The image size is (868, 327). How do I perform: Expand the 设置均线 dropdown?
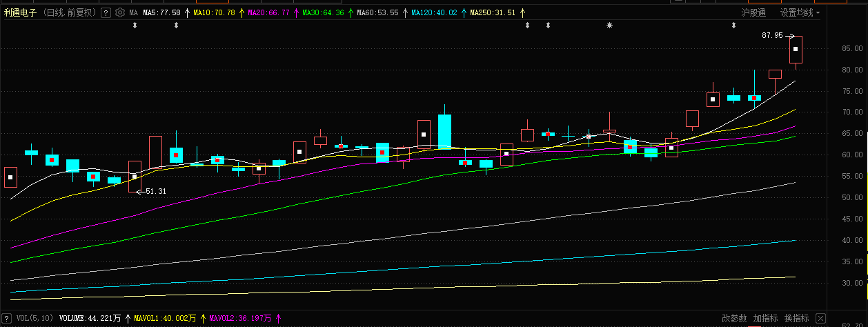[x=800, y=12]
